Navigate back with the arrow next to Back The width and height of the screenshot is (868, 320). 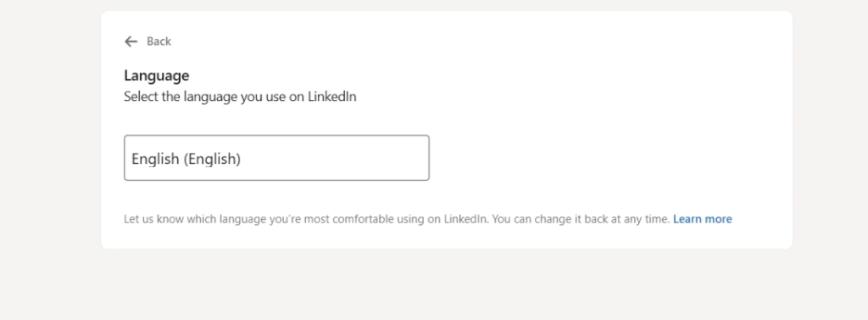[x=131, y=42]
